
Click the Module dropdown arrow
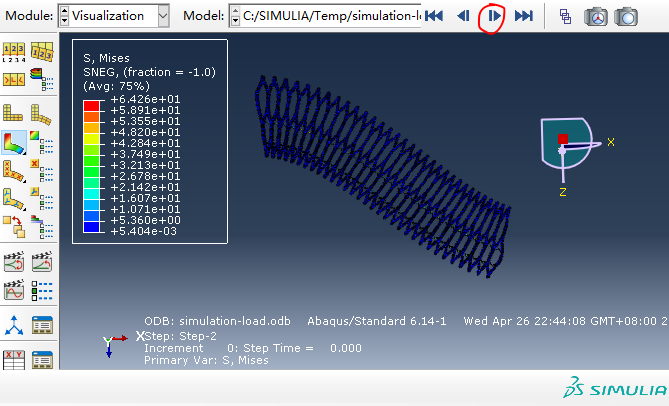click(x=163, y=16)
